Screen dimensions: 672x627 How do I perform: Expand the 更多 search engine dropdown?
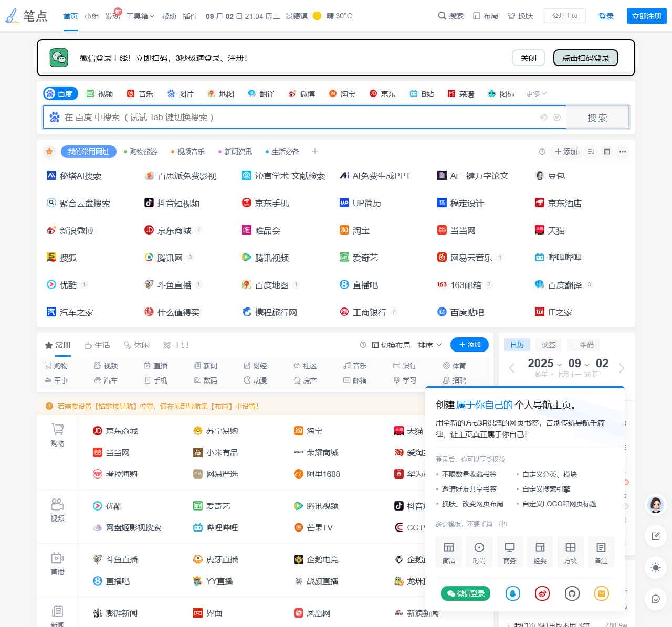click(x=534, y=93)
